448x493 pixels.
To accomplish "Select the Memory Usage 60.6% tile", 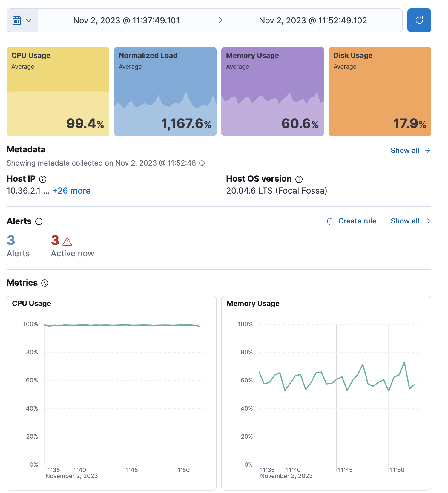I will tap(272, 91).
